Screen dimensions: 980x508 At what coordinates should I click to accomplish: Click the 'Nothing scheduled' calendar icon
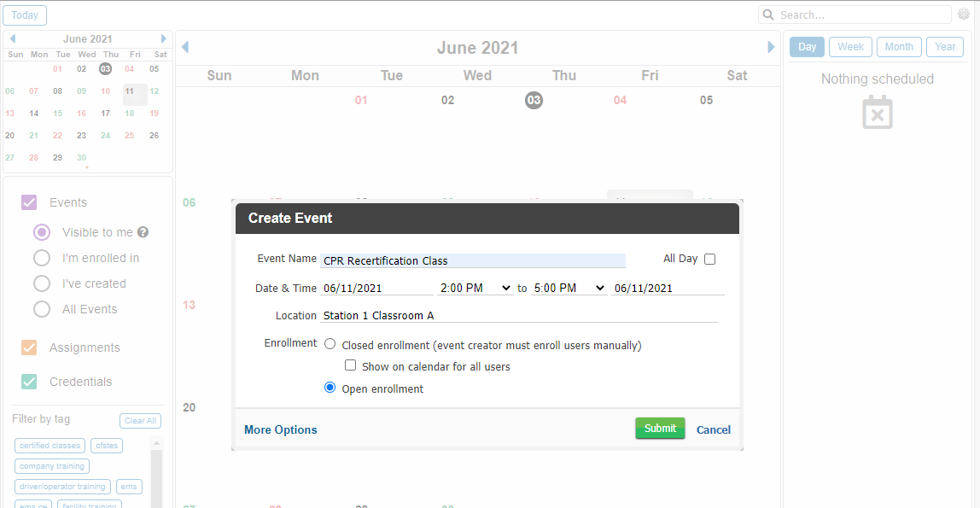tap(877, 112)
